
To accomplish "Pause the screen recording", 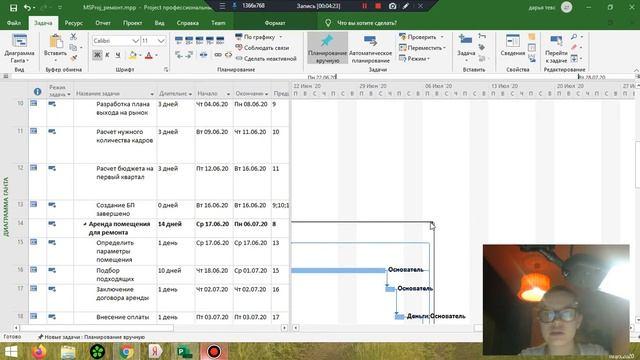I will pos(364,6).
